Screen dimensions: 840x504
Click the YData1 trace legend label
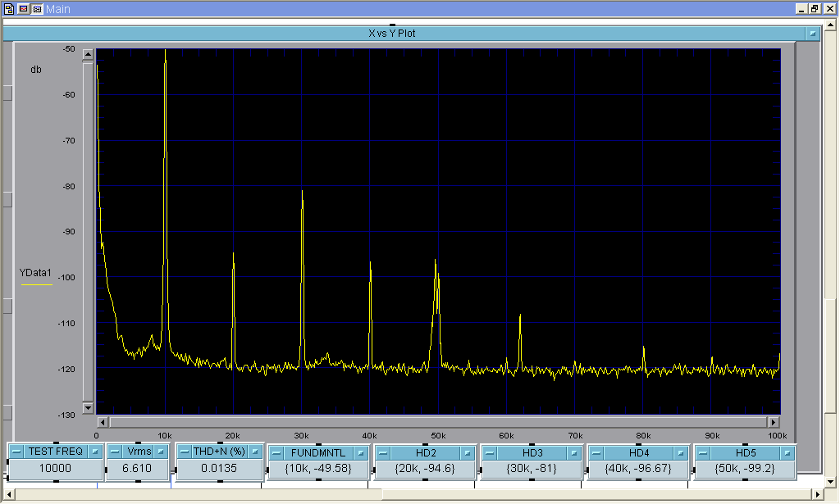35,273
